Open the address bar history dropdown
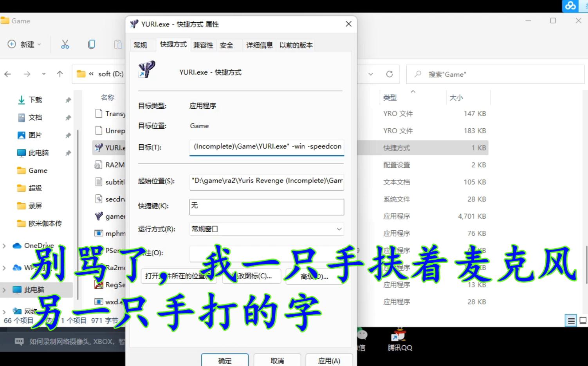This screenshot has height=366, width=588. coord(371,74)
